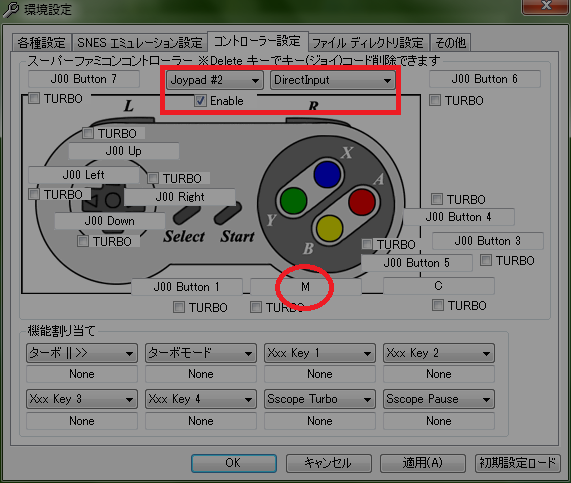571x483 pixels.
Task: Open the Xxx Key 1 dropdown
Action: tap(320, 353)
